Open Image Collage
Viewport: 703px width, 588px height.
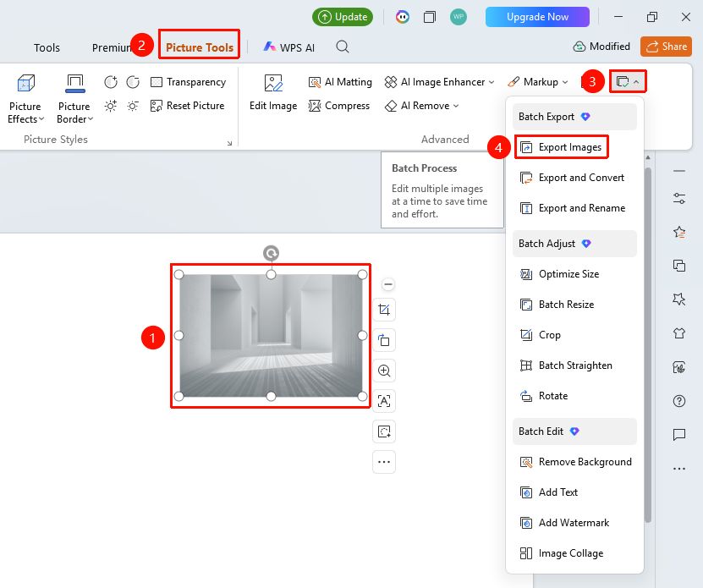(574, 553)
